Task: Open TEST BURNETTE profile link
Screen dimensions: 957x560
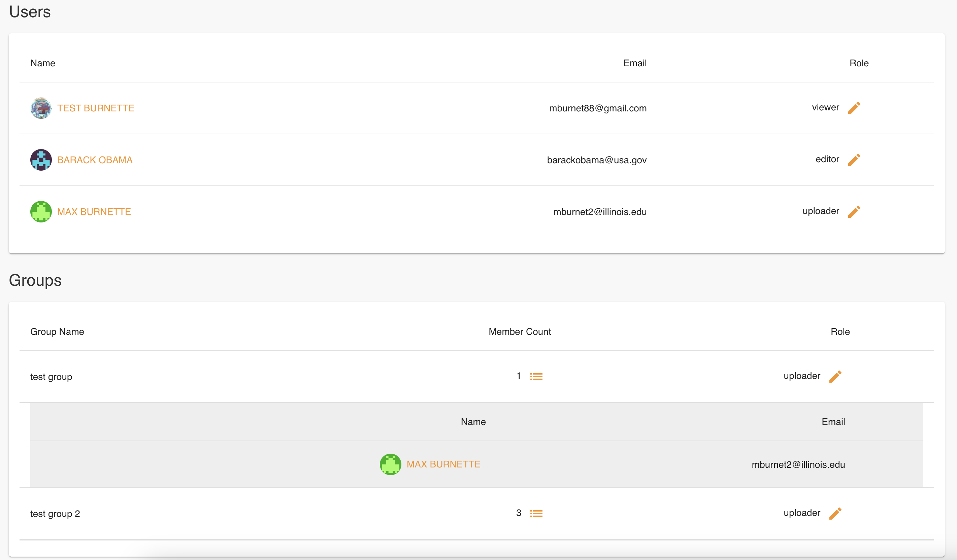Action: click(96, 108)
